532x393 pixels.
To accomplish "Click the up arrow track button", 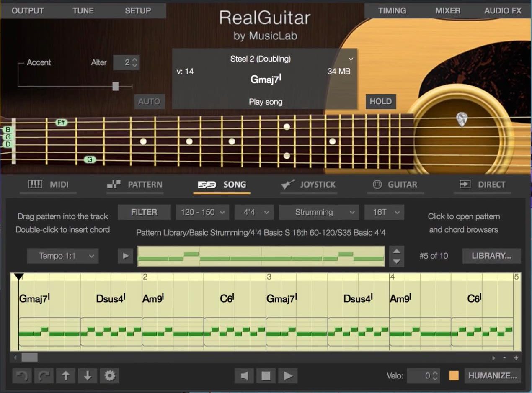I will point(66,375).
